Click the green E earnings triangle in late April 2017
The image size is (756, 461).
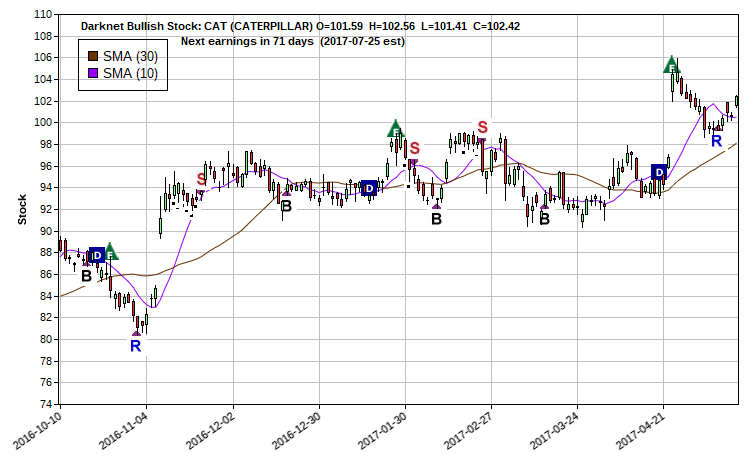click(x=671, y=65)
